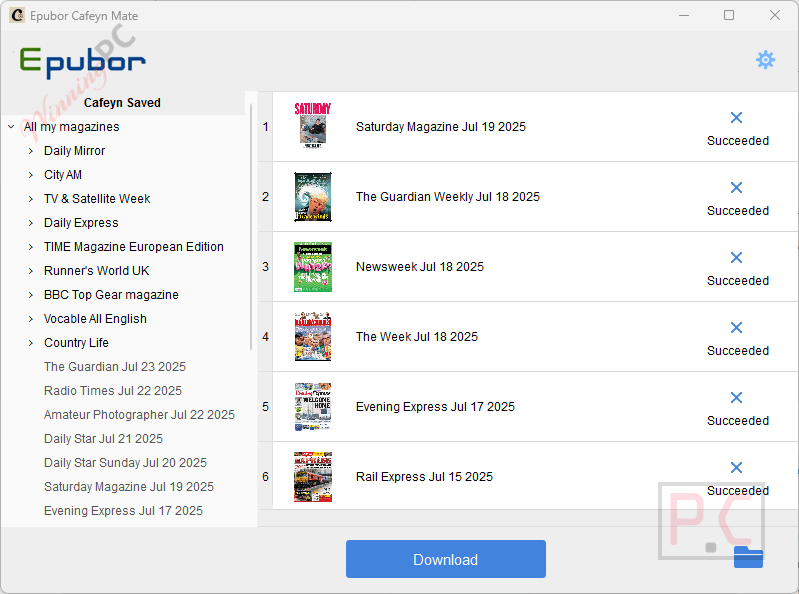Click the sidebar vertical scrollbar

pyautogui.click(x=251, y=227)
